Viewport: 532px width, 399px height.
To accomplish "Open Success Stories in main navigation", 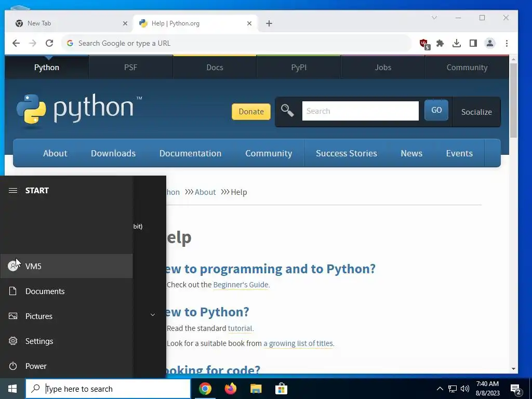I will point(347,153).
